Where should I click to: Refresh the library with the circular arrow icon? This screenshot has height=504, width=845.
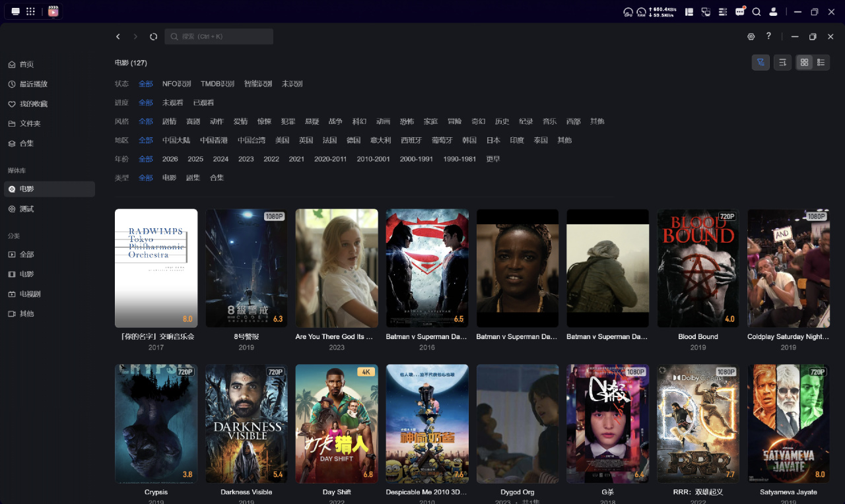click(154, 37)
